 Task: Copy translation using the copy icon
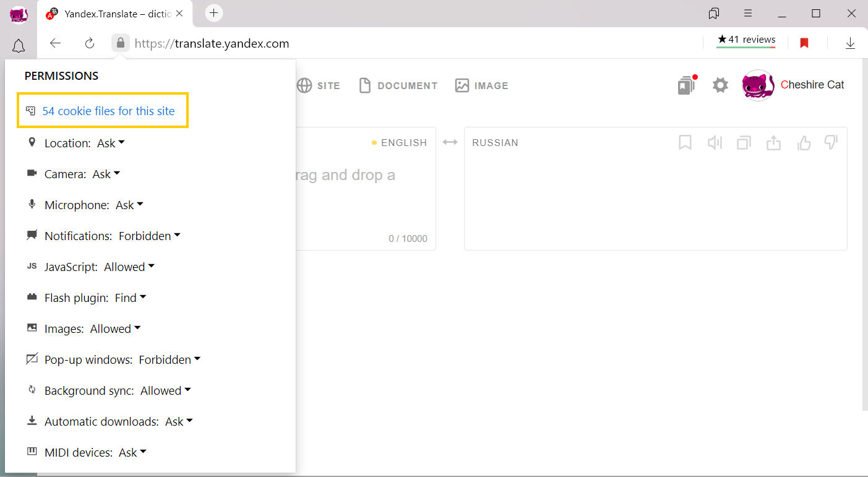point(744,143)
